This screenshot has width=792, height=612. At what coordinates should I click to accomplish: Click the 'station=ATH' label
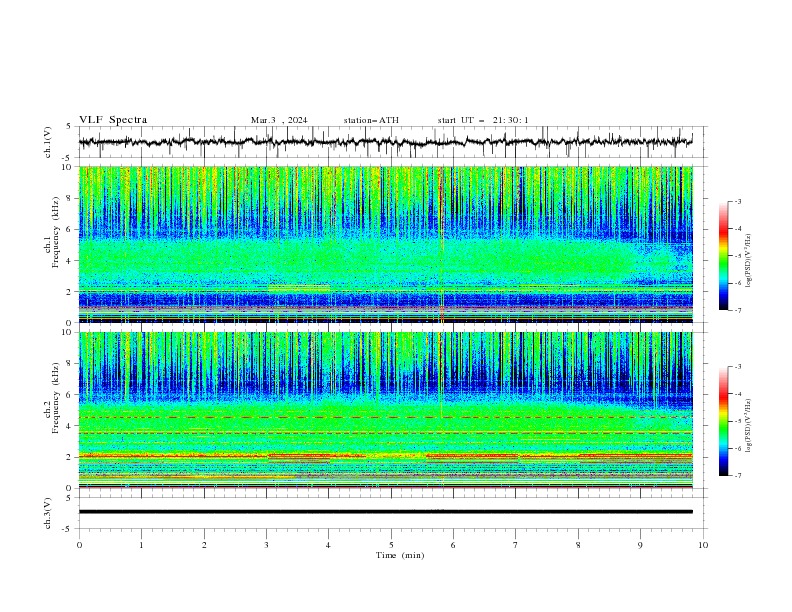(x=371, y=120)
